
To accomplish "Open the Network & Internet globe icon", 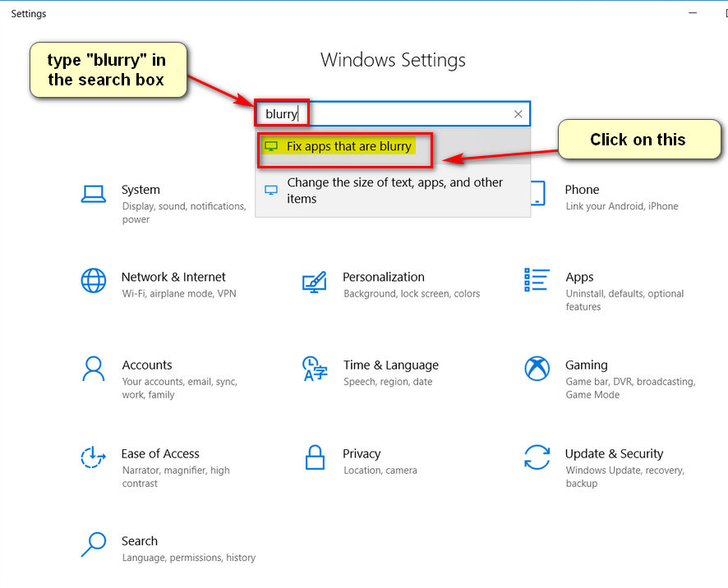I will [94, 280].
